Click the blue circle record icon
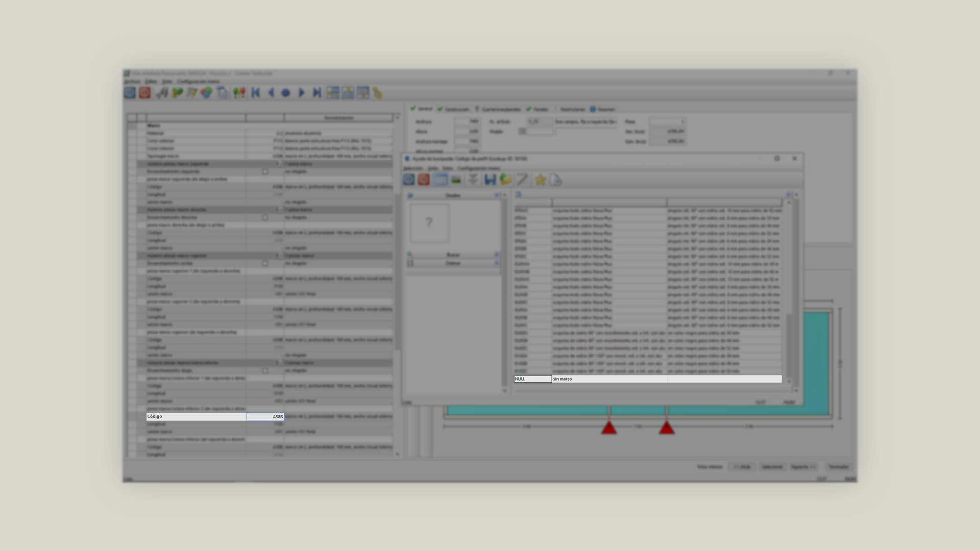 [x=286, y=93]
